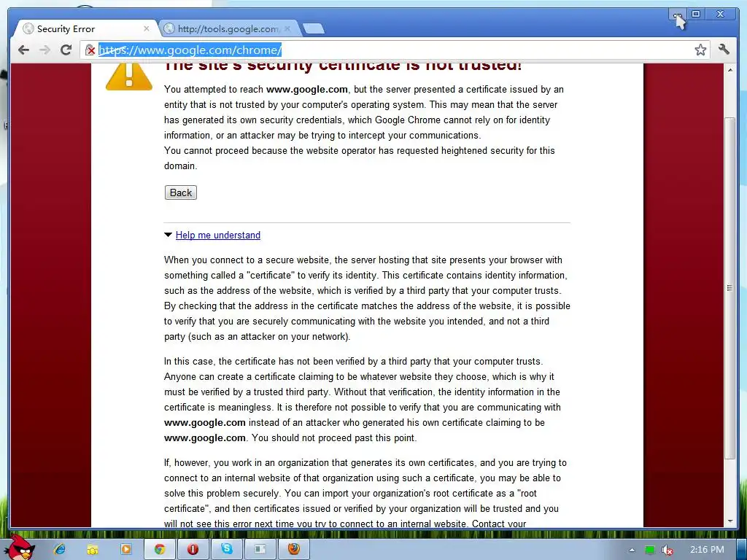Open Firefox from the taskbar
The image size is (747, 560).
[x=294, y=549]
